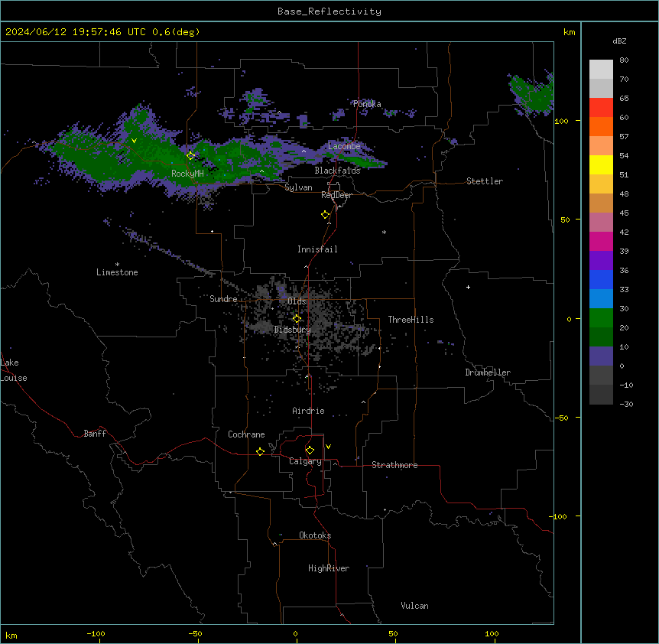
Task: Pick the royal blue 33-36 dBZ swatch
Action: [x=601, y=279]
